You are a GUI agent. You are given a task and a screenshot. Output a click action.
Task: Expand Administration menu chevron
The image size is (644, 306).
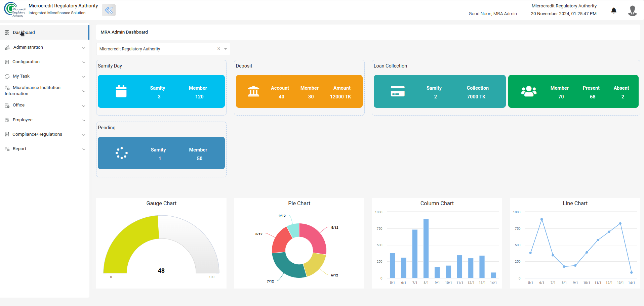84,48
